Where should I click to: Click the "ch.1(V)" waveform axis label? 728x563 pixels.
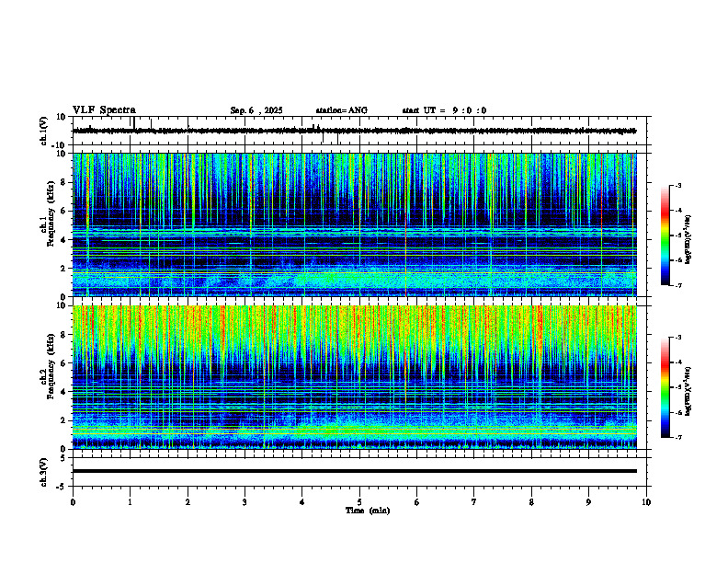(44, 131)
